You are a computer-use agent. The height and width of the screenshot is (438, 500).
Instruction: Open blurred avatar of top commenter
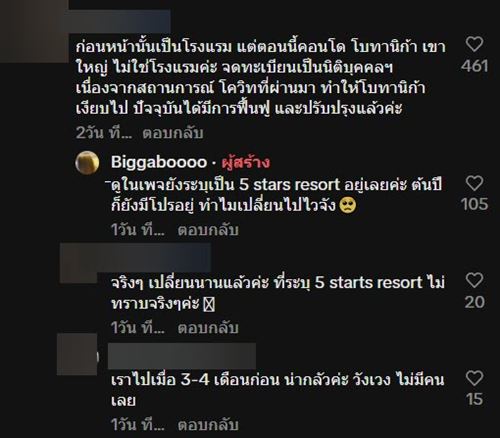(34, 32)
